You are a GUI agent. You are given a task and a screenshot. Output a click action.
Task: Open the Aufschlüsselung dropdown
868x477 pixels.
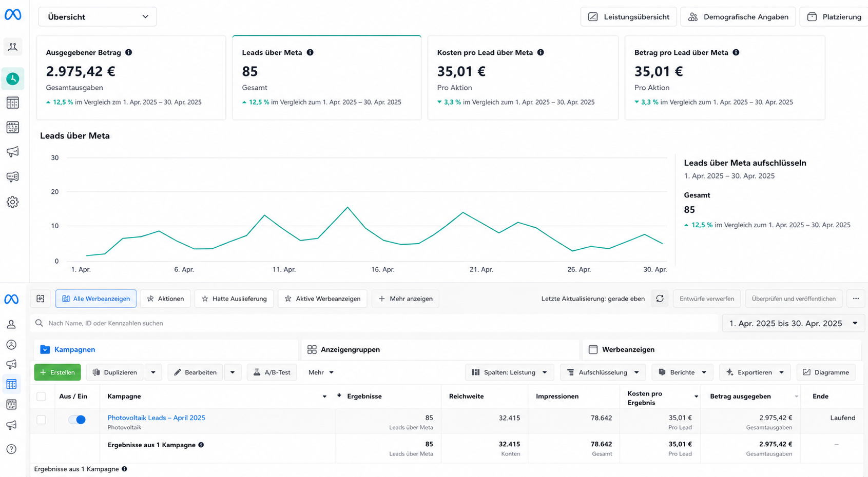pyautogui.click(x=603, y=372)
